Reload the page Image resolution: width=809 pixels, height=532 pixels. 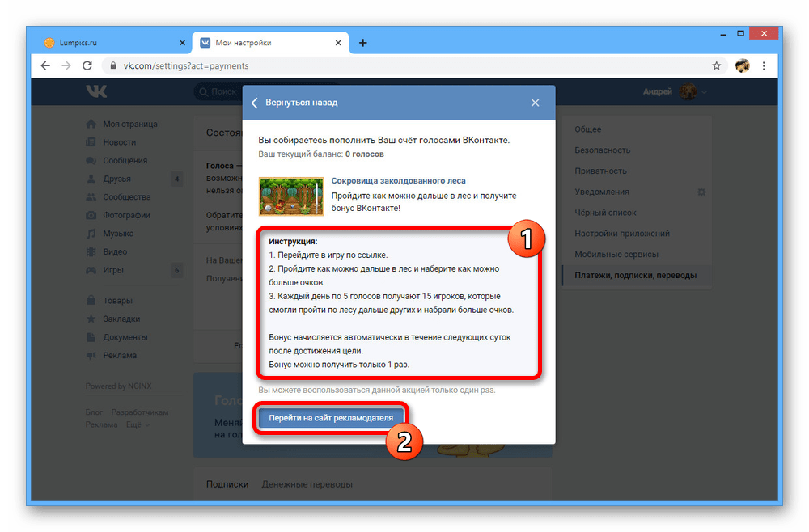[87, 65]
